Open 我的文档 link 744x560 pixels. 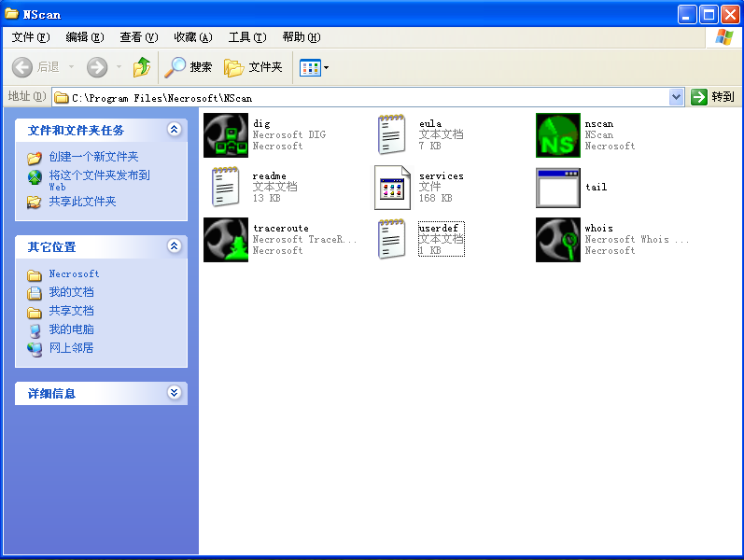click(71, 292)
